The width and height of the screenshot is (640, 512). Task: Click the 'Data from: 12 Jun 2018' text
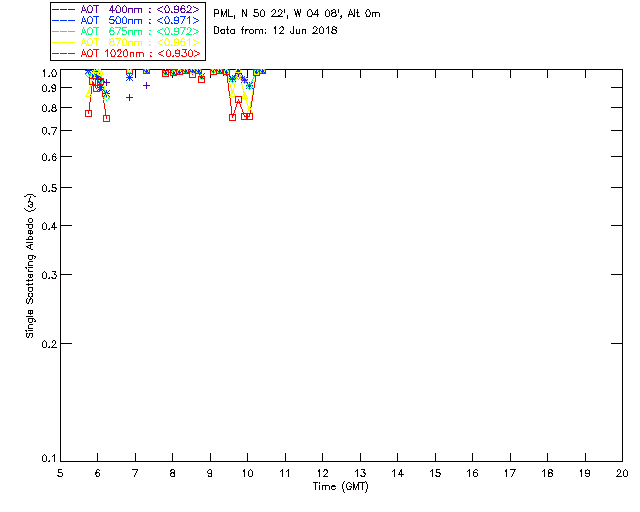pos(275,31)
